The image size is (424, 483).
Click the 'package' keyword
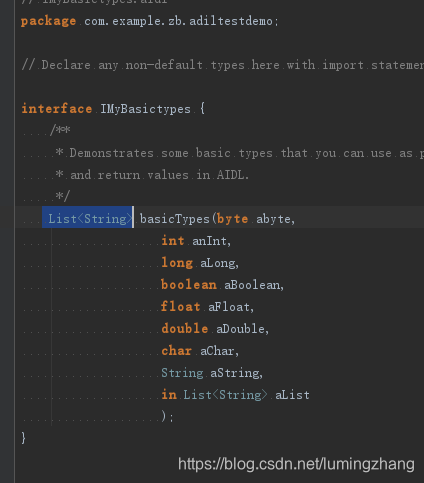tap(48, 21)
